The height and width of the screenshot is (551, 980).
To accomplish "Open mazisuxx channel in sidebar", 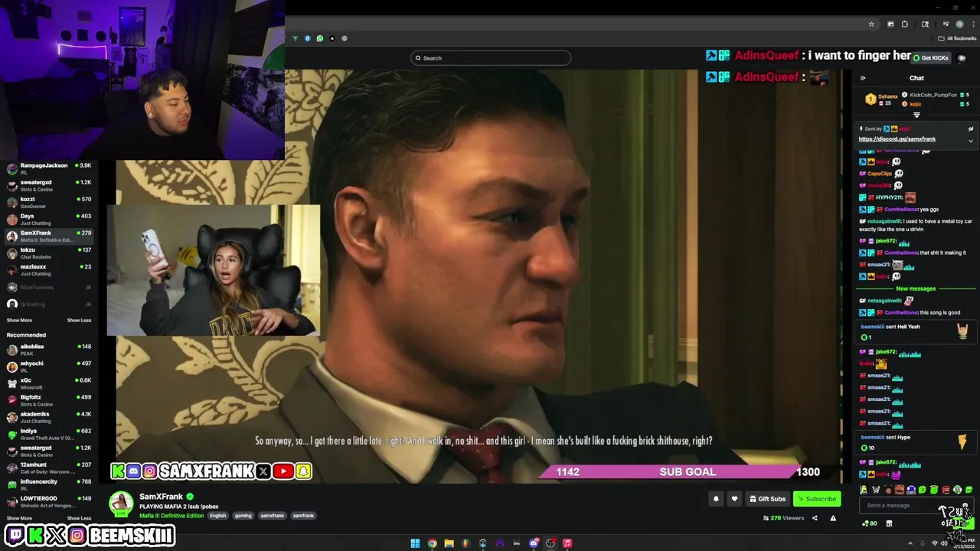I will click(x=49, y=269).
